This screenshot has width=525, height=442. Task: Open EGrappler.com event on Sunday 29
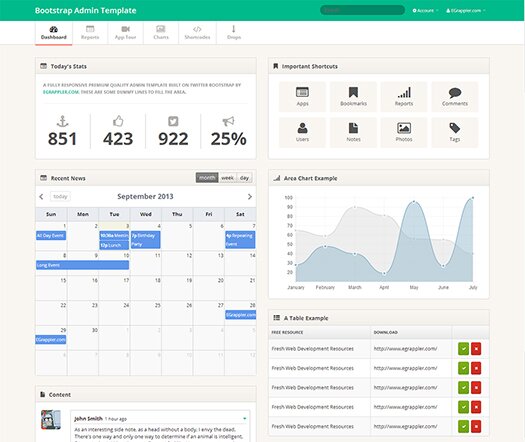(x=51, y=340)
